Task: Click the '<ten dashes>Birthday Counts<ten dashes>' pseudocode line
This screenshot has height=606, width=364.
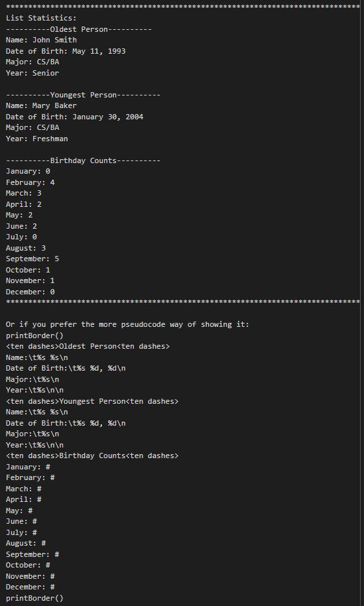Action: (x=92, y=455)
